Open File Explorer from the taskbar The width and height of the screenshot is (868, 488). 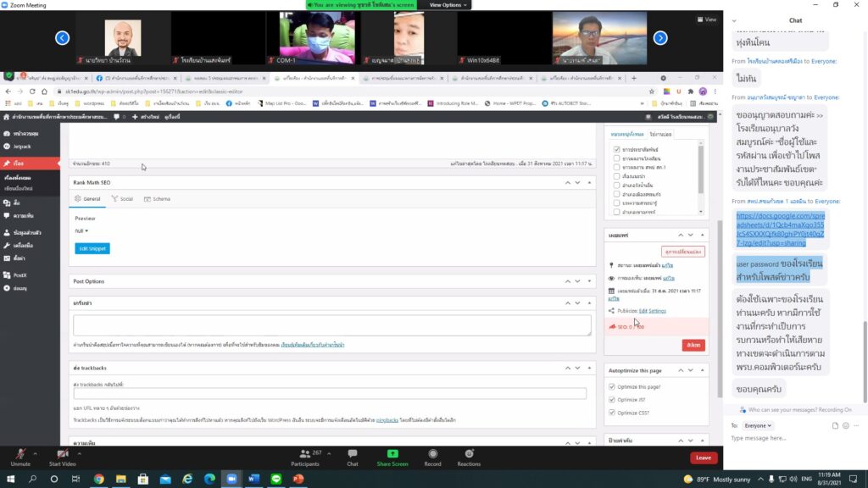click(120, 479)
